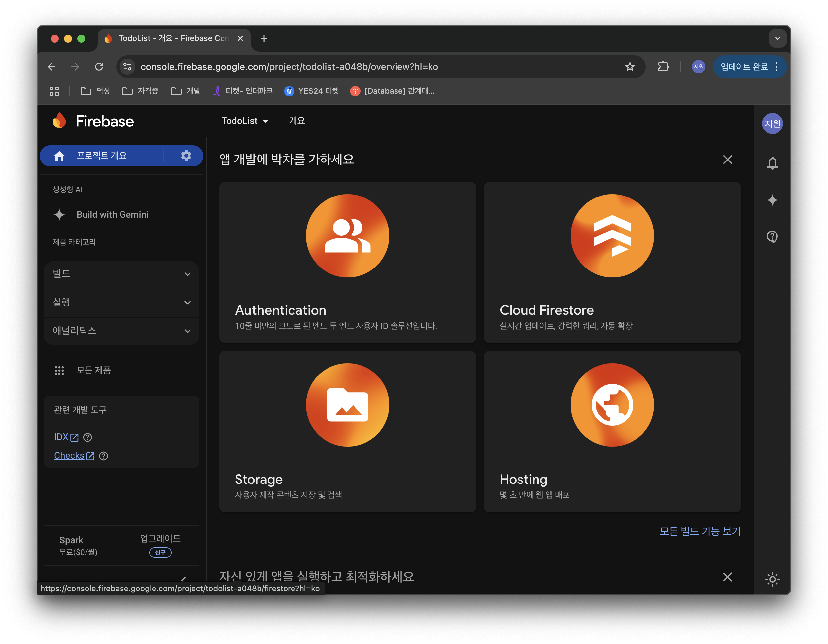Click the Authentication users icon
The width and height of the screenshot is (828, 644).
pyautogui.click(x=347, y=236)
